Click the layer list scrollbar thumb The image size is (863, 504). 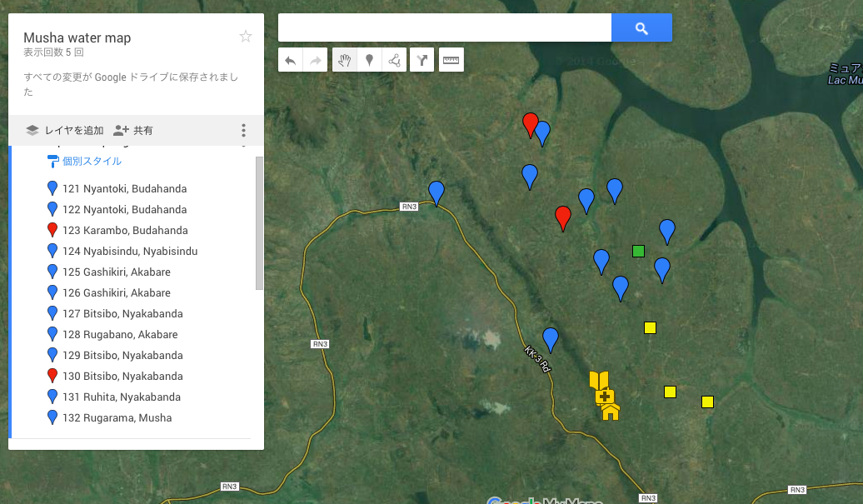259,222
